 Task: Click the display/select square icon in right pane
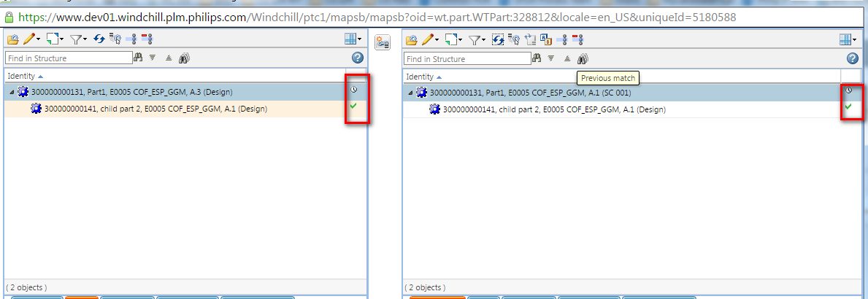(x=451, y=39)
